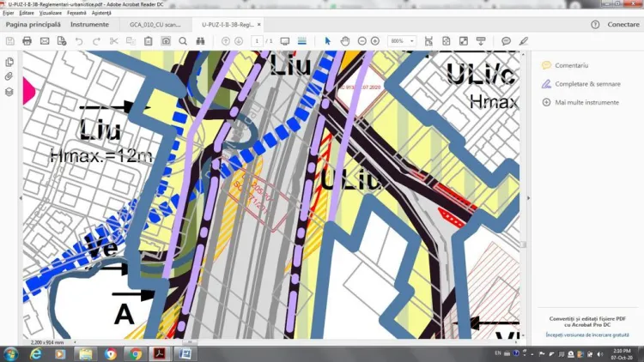Click the page number input field

tap(257, 41)
